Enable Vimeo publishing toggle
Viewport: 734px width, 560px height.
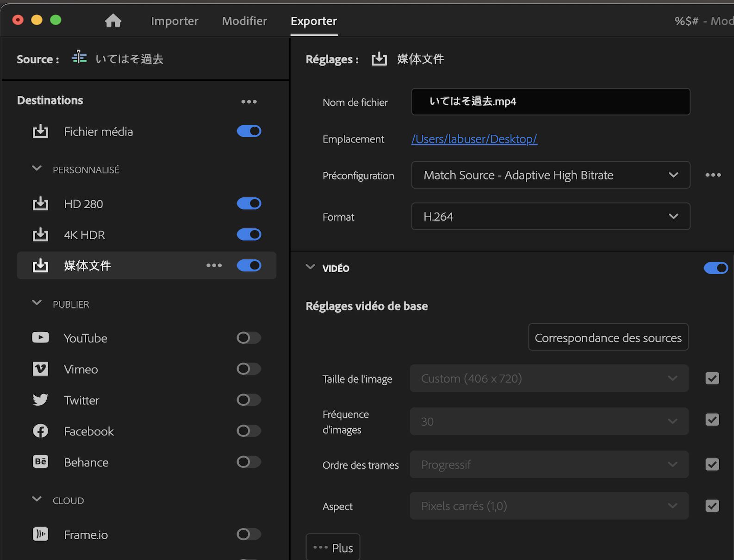[x=249, y=369]
